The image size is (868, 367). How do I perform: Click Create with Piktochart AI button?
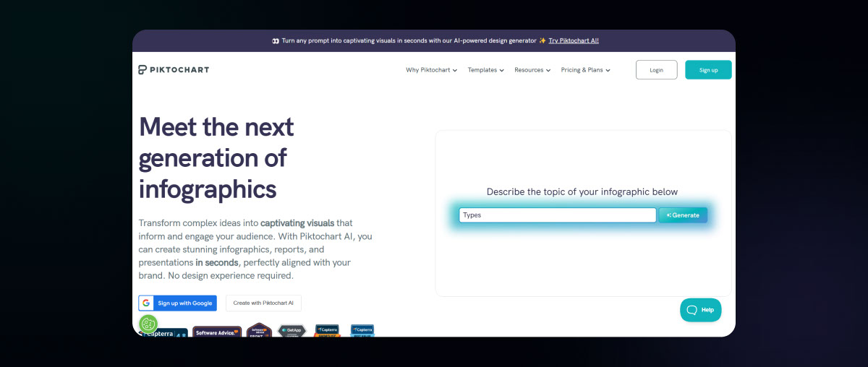[x=263, y=303]
